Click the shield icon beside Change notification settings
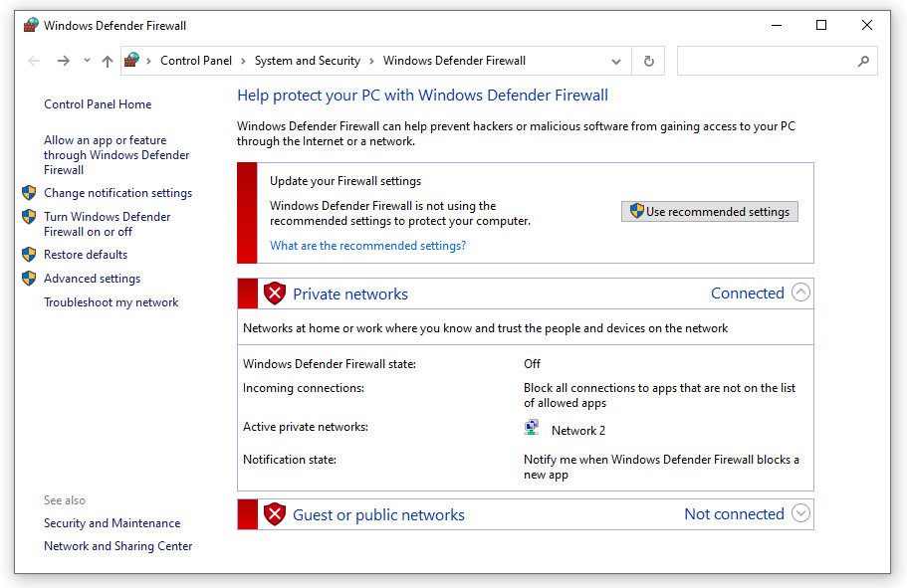Image resolution: width=907 pixels, height=588 pixels. [x=28, y=192]
